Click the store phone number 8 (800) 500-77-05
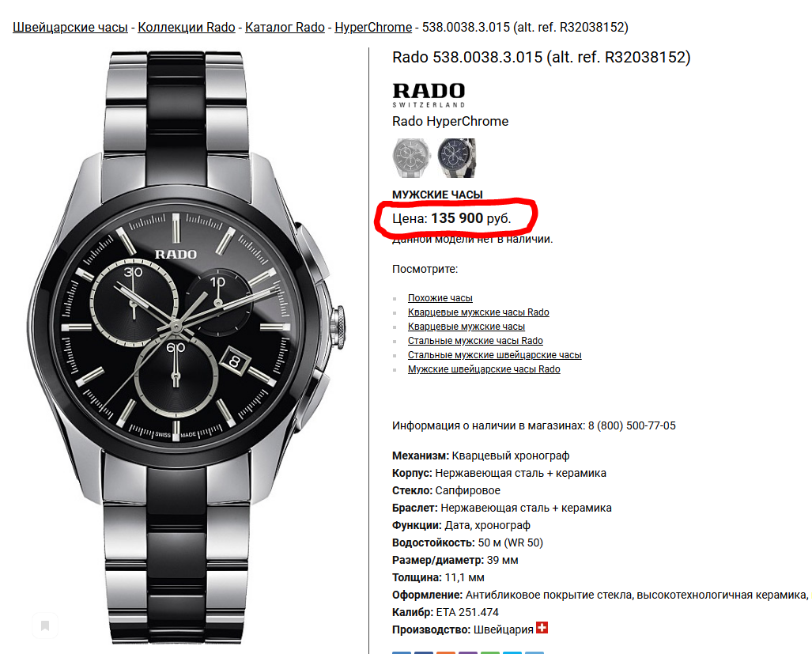The height and width of the screenshot is (654, 812). (x=632, y=425)
